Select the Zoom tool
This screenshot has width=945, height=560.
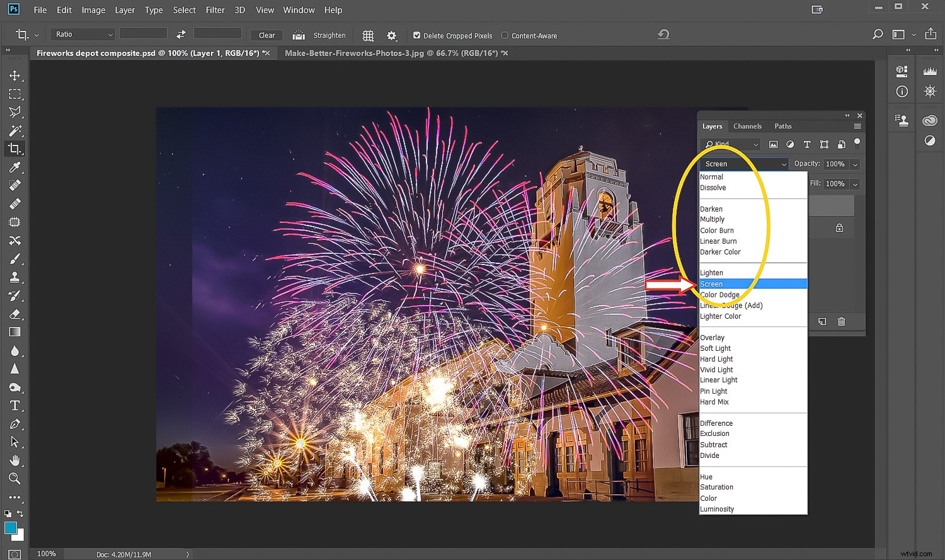click(15, 478)
